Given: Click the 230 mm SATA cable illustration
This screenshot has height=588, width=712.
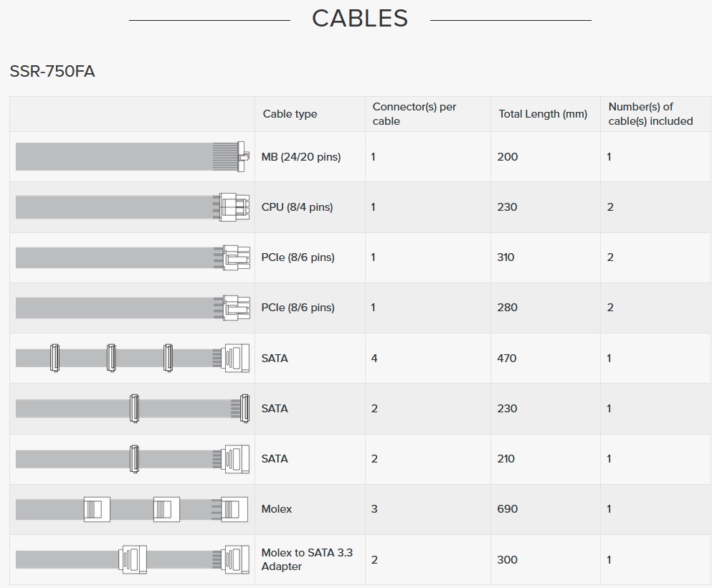Looking at the screenshot, I should tap(133, 408).
